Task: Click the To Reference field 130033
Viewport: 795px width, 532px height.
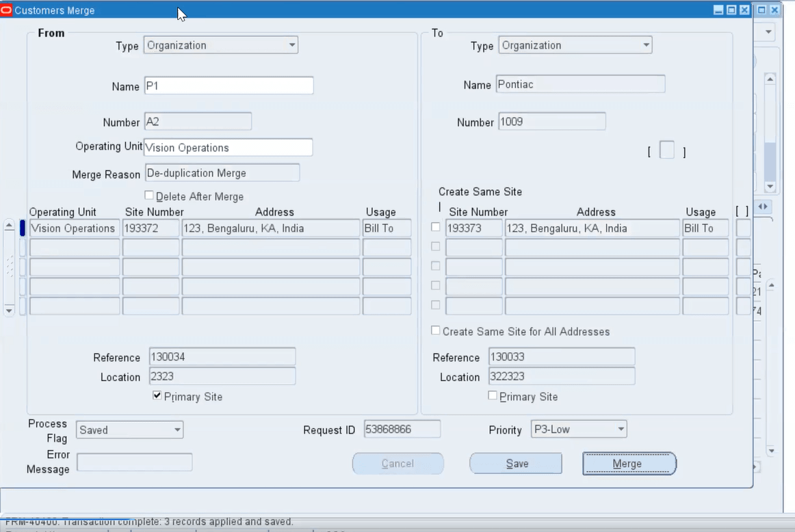Action: coord(562,357)
